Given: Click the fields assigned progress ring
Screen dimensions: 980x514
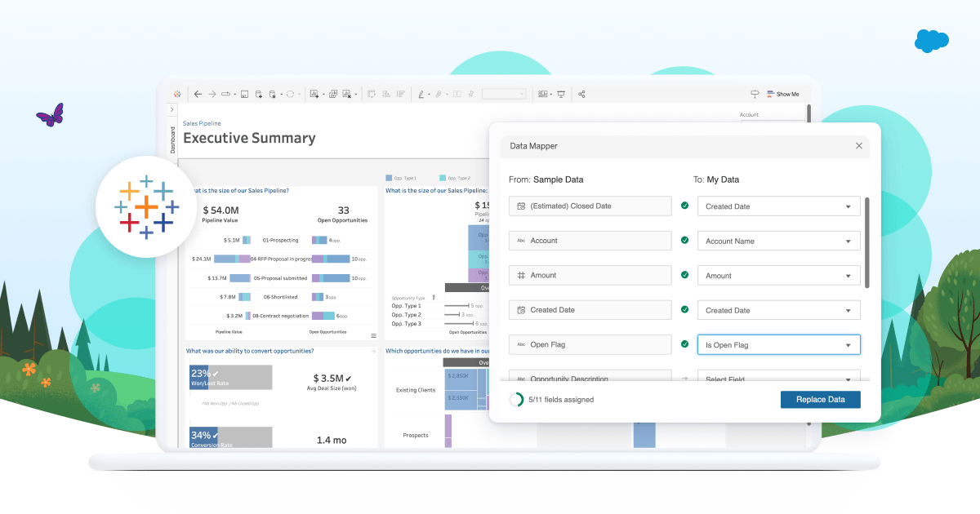Looking at the screenshot, I should tap(516, 400).
